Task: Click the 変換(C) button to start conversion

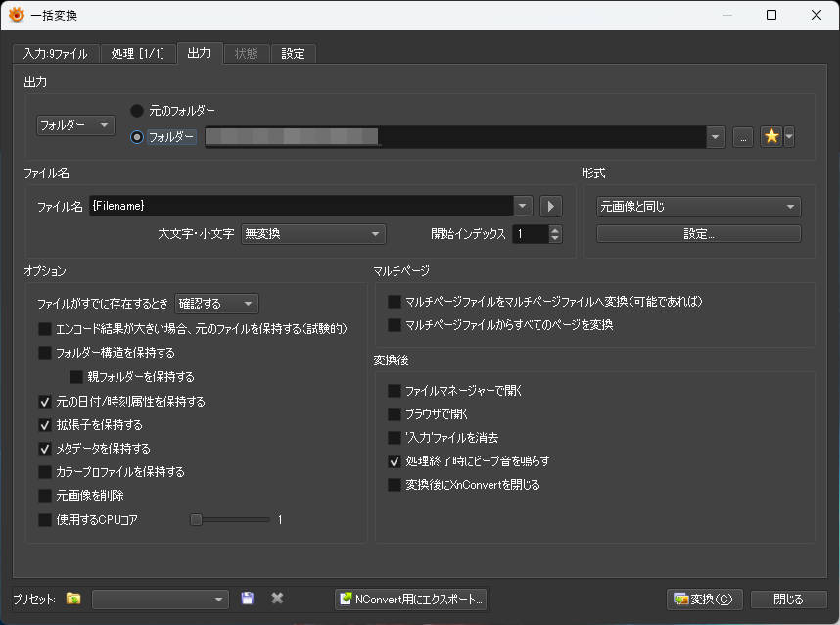Action: [x=704, y=599]
